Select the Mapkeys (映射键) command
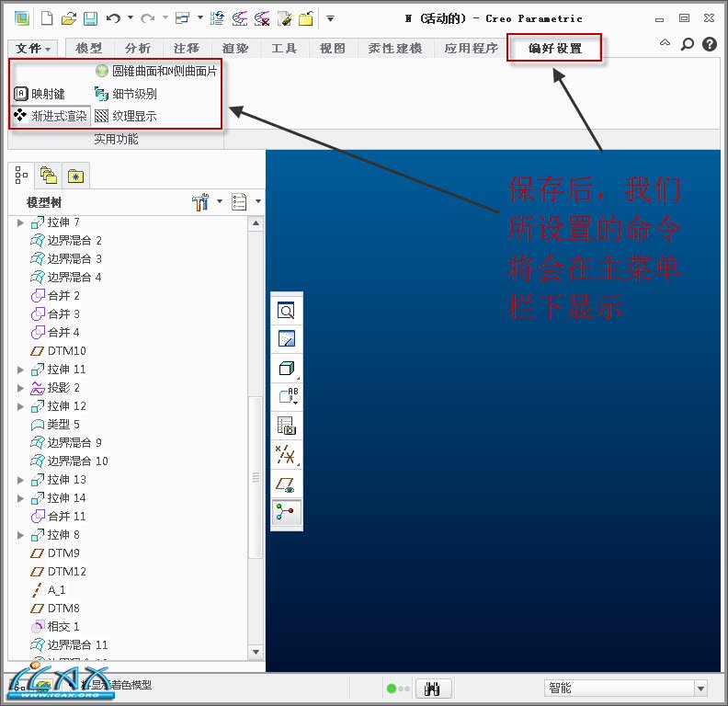Viewport: 728px width, 706px height. (40, 94)
